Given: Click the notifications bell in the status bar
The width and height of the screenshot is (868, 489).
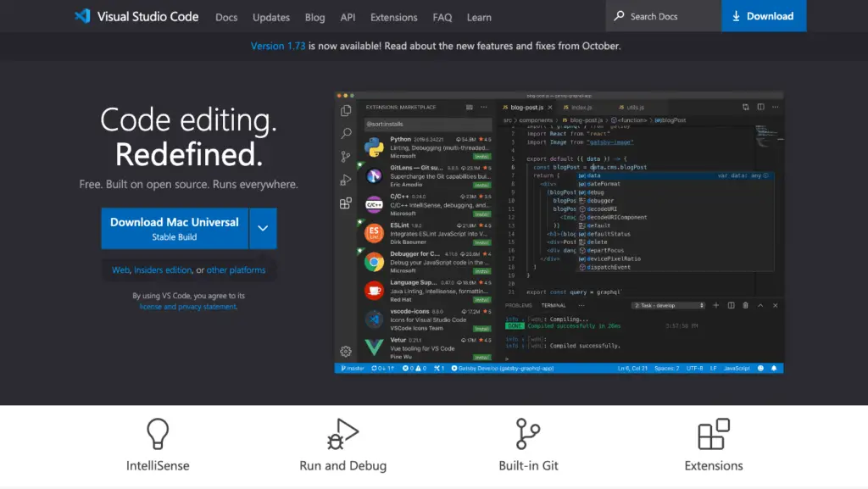Looking at the screenshot, I should [774, 369].
